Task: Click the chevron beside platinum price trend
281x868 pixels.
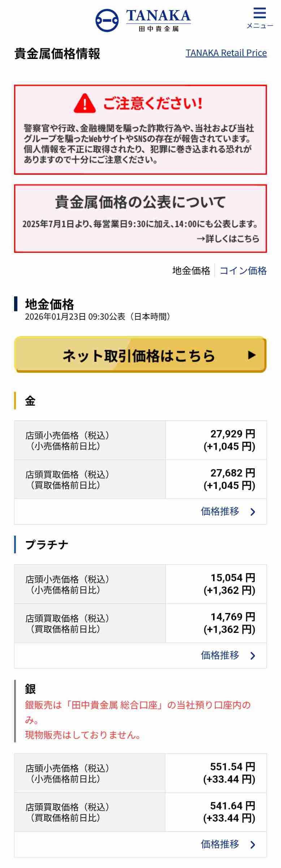Action: pyautogui.click(x=253, y=656)
